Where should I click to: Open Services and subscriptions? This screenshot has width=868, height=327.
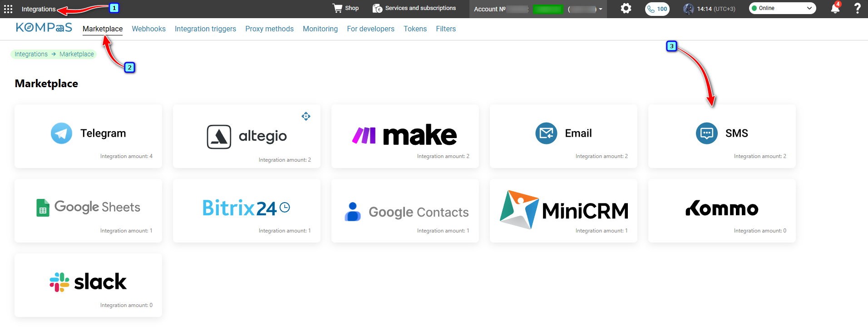(x=414, y=8)
